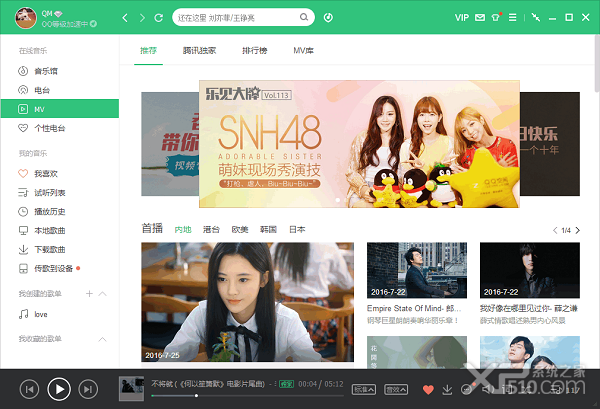Screen dimensions: 600x409
Task: Switch to mini player mode
Action: (x=536, y=18)
